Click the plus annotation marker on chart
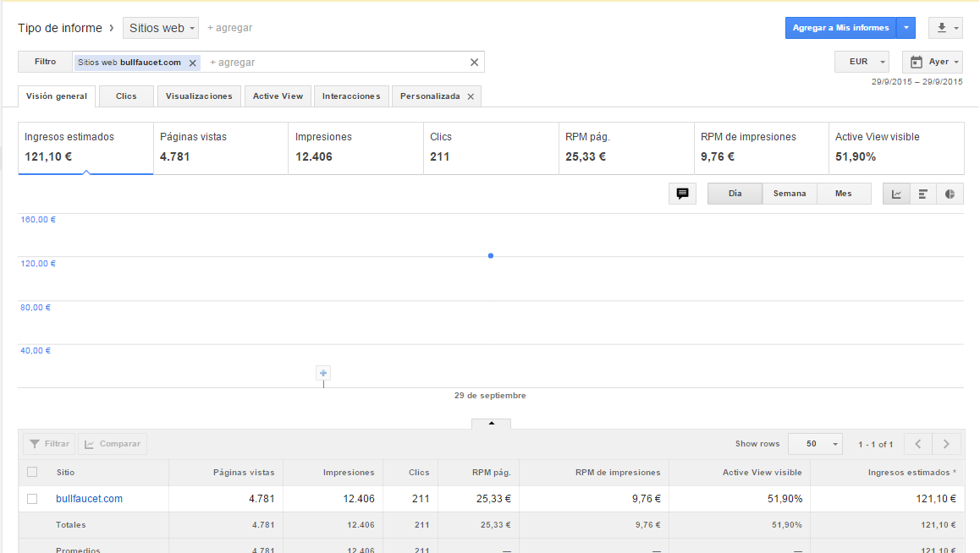The height and width of the screenshot is (553, 980). coord(323,373)
